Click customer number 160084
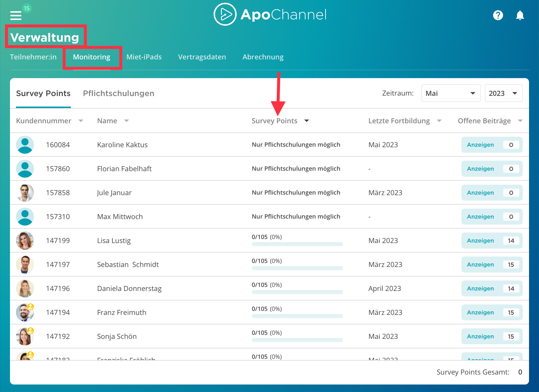Viewport: 539px width, 392px height. (58, 145)
